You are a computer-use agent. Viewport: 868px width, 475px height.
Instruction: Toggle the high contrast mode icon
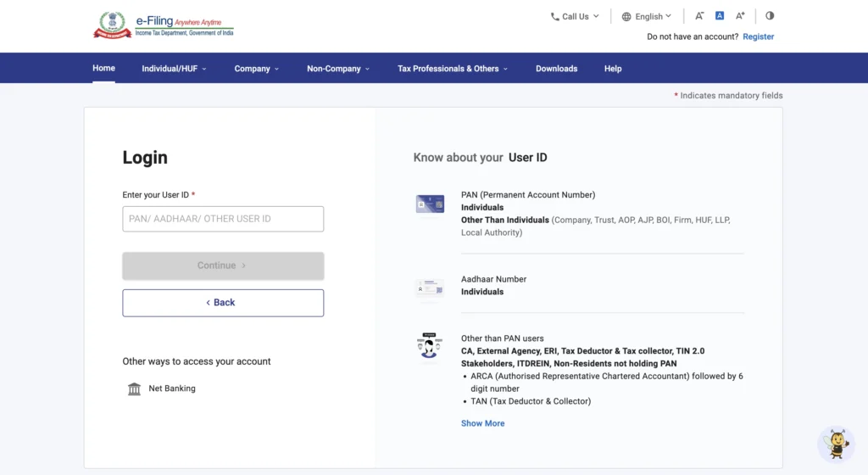click(x=770, y=16)
